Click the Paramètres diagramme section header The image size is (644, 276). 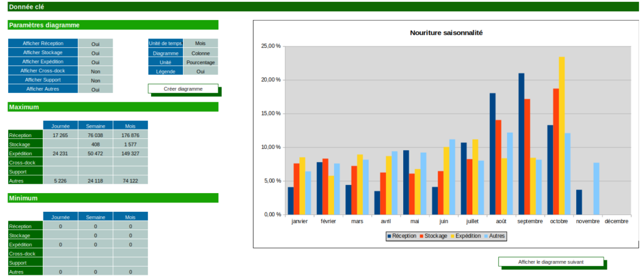point(113,25)
